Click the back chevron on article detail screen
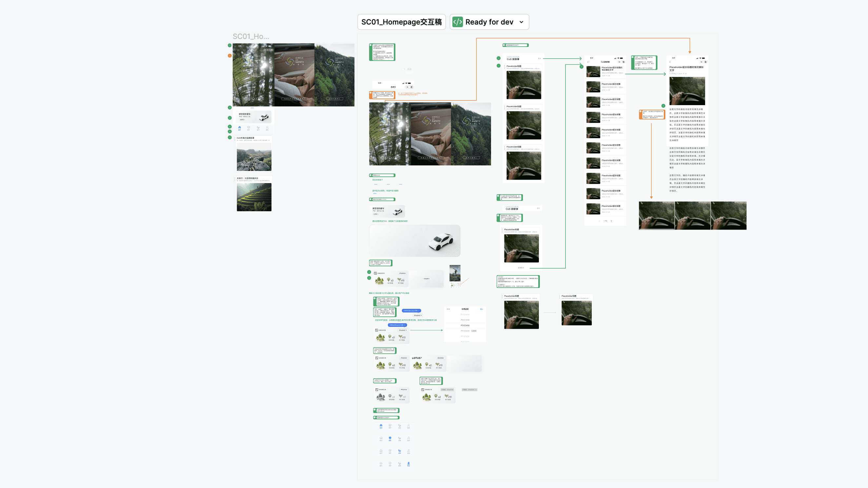 pos(670,62)
